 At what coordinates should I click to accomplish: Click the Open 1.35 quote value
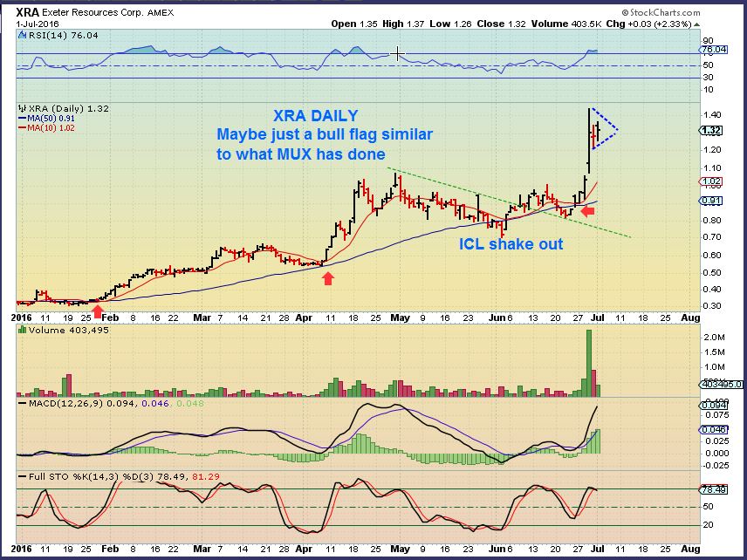(353, 24)
